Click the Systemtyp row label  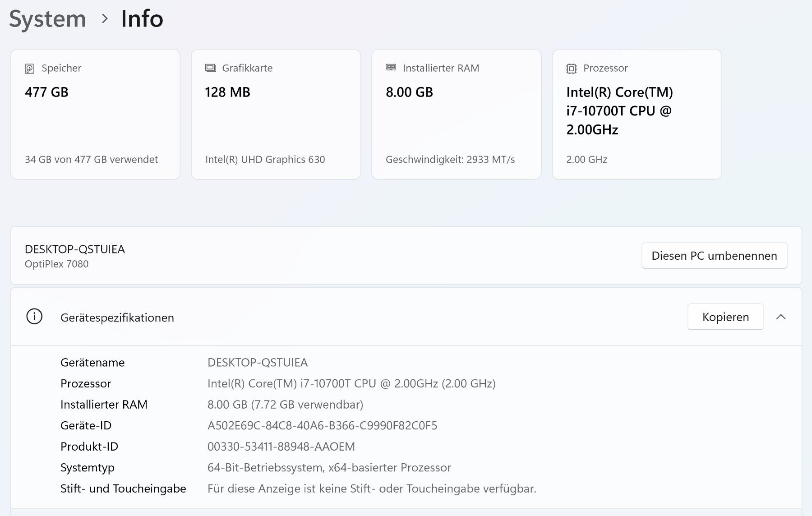(88, 468)
